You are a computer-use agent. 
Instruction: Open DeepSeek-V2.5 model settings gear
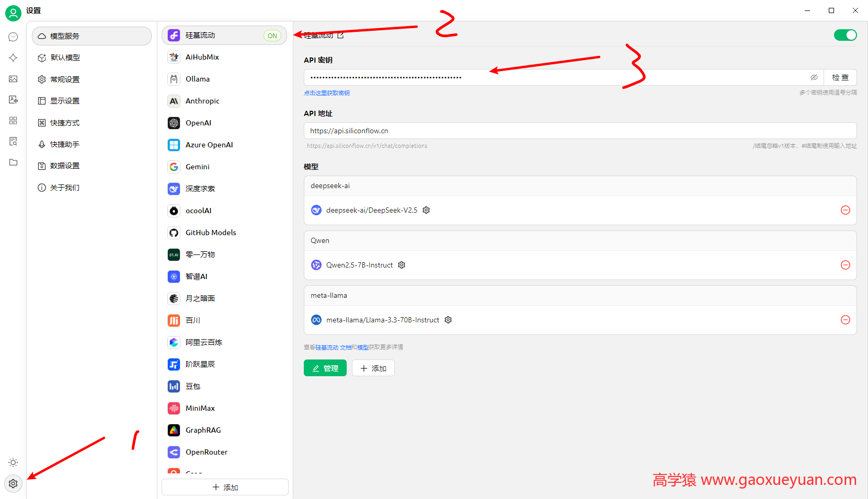pyautogui.click(x=426, y=210)
